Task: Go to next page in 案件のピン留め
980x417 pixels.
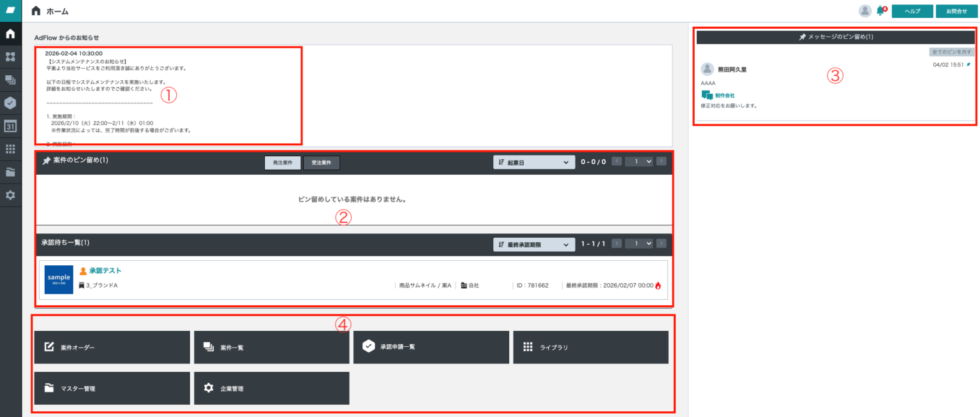Action: [662, 162]
